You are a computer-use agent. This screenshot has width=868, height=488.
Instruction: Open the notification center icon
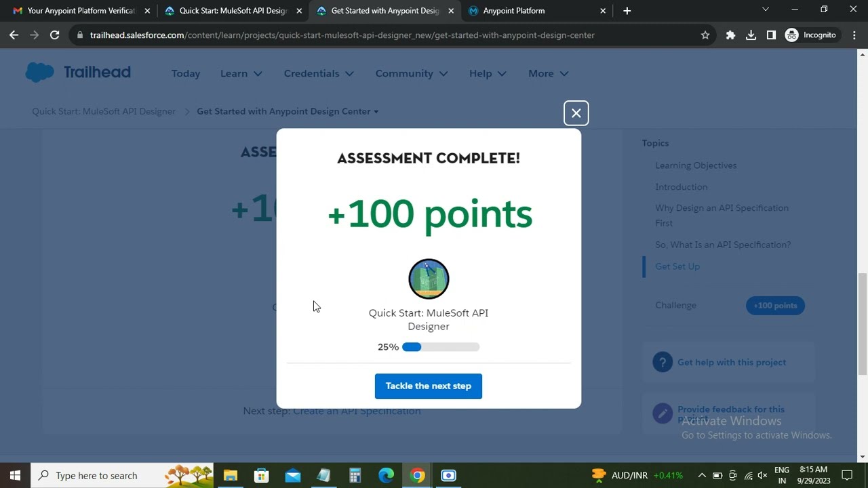pos(847,475)
